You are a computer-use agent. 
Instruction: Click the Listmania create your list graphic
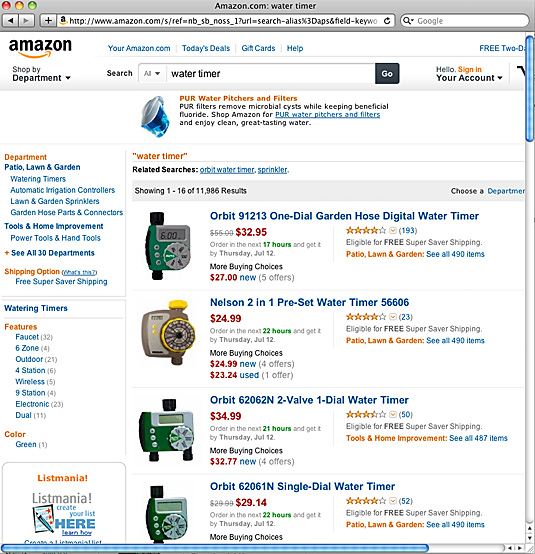64,514
